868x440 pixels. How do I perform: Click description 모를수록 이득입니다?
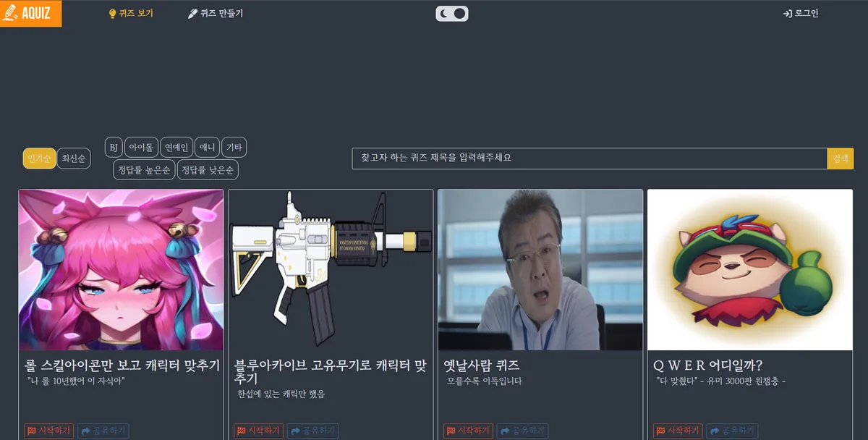pyautogui.click(x=484, y=381)
